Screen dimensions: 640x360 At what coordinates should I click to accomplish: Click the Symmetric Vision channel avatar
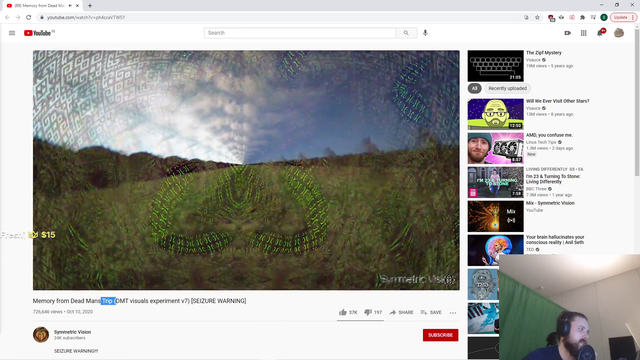pyautogui.click(x=41, y=335)
